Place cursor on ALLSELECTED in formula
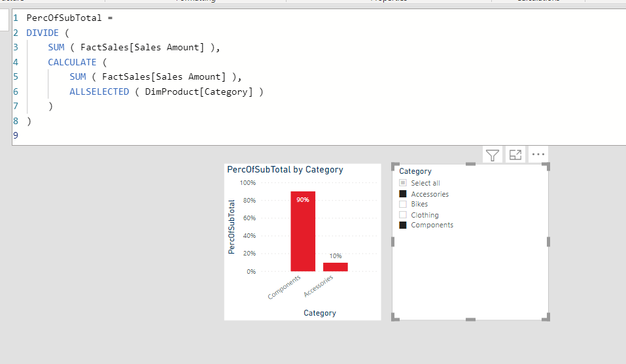The image size is (626, 364). coord(99,91)
